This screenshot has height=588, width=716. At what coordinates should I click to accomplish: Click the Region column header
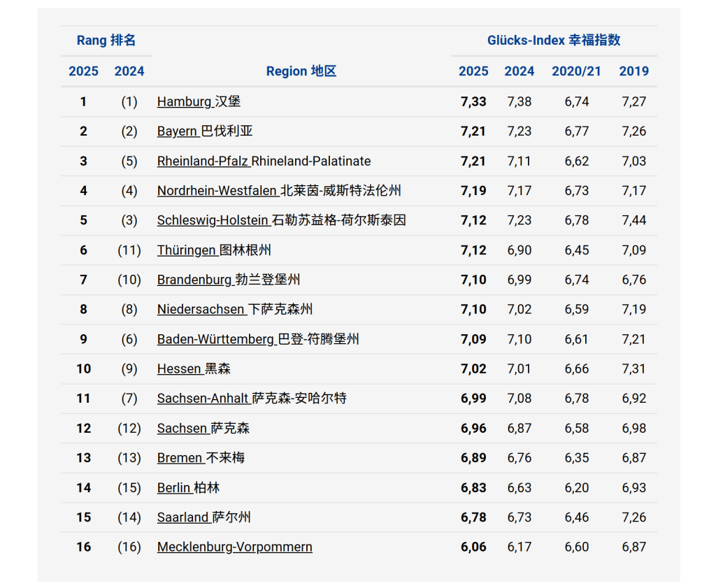(x=301, y=71)
